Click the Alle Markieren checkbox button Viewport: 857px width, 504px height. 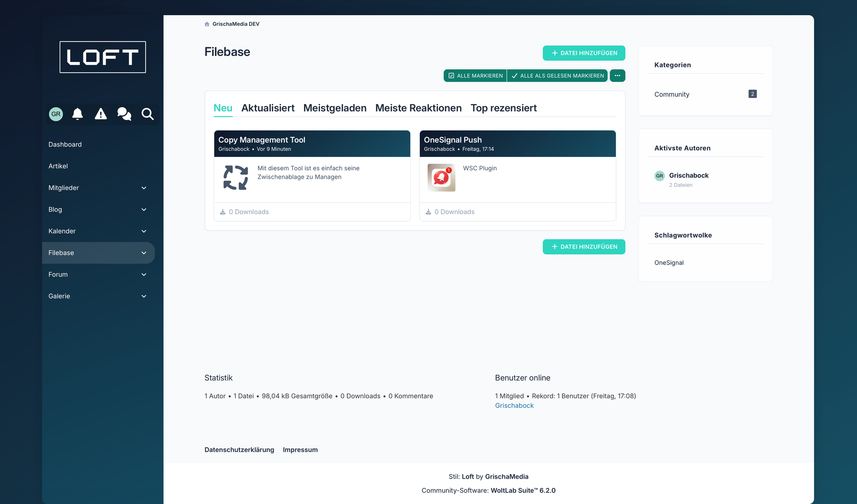pos(475,76)
